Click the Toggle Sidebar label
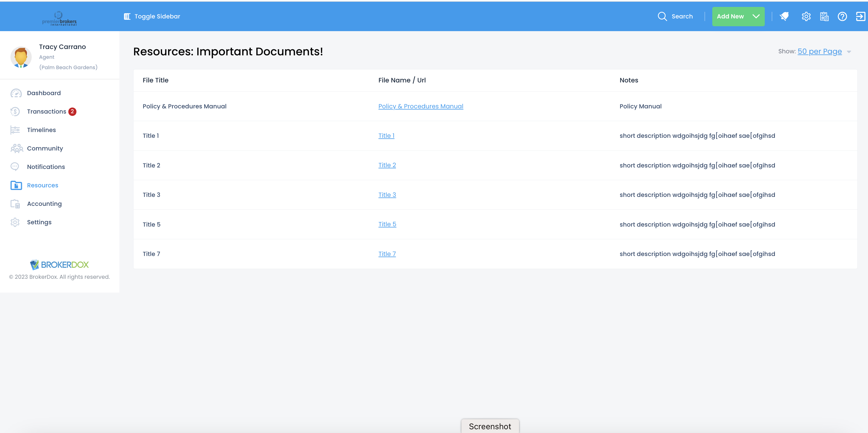 click(157, 16)
